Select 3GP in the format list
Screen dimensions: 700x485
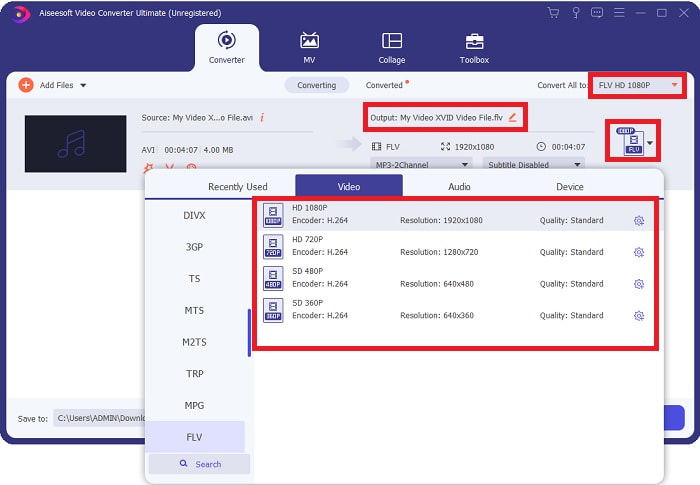pyautogui.click(x=195, y=247)
